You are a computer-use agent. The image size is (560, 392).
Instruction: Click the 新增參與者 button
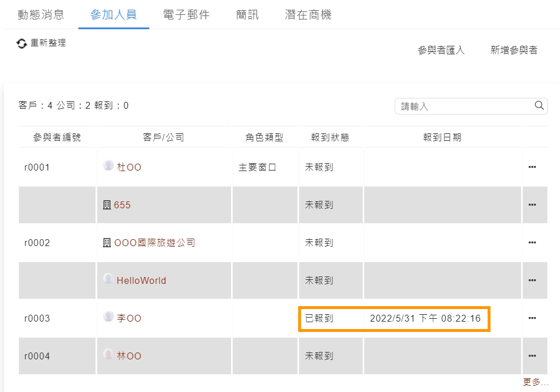pos(514,50)
